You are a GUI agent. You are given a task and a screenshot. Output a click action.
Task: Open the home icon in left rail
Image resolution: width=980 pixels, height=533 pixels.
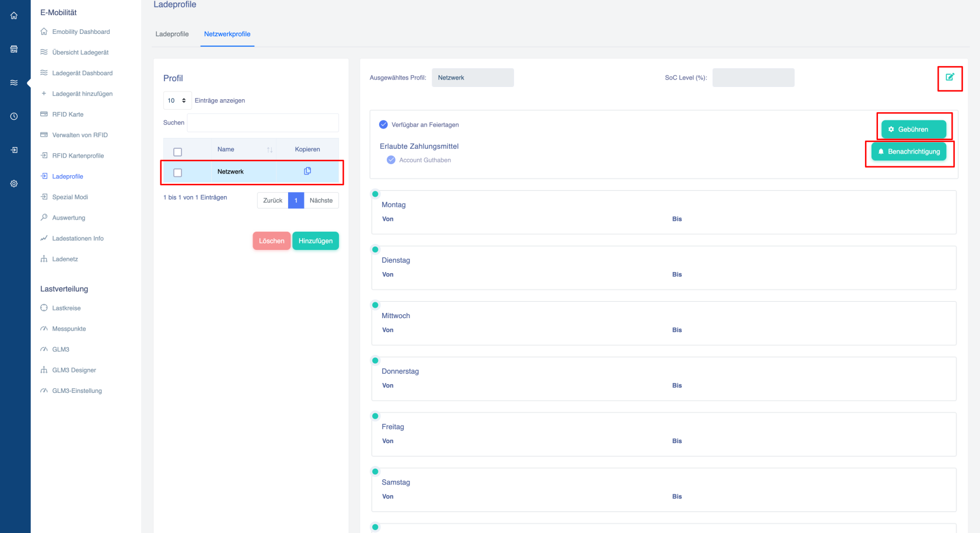click(x=14, y=16)
